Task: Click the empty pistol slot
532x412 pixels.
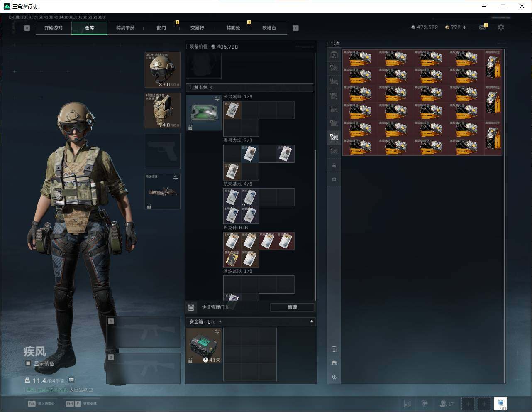Action: click(x=162, y=151)
